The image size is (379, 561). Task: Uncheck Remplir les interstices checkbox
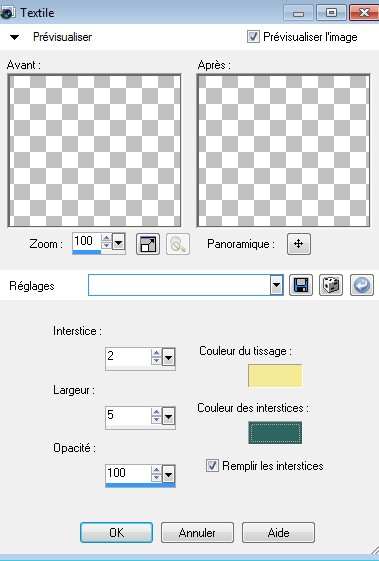pos(212,465)
